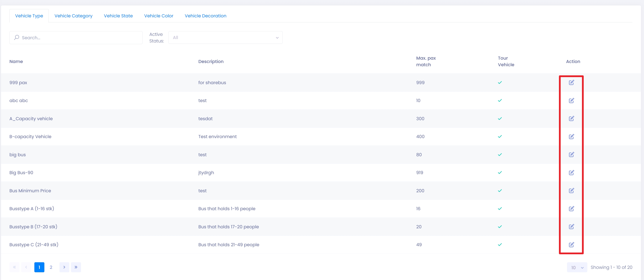Click 'Bus that holds 21-49 people' text
Viewport: 644px width, 280px height.
[229, 245]
